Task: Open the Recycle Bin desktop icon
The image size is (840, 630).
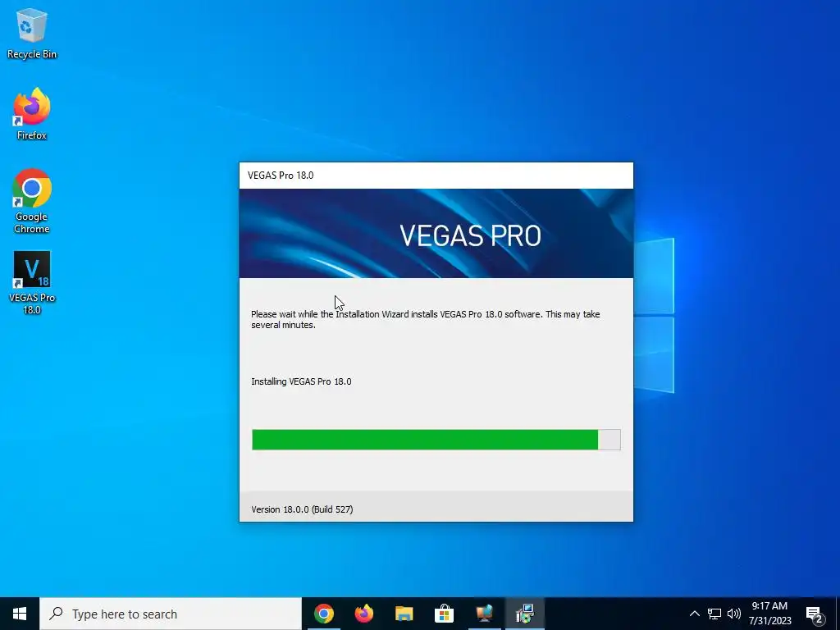Action: pyautogui.click(x=32, y=33)
